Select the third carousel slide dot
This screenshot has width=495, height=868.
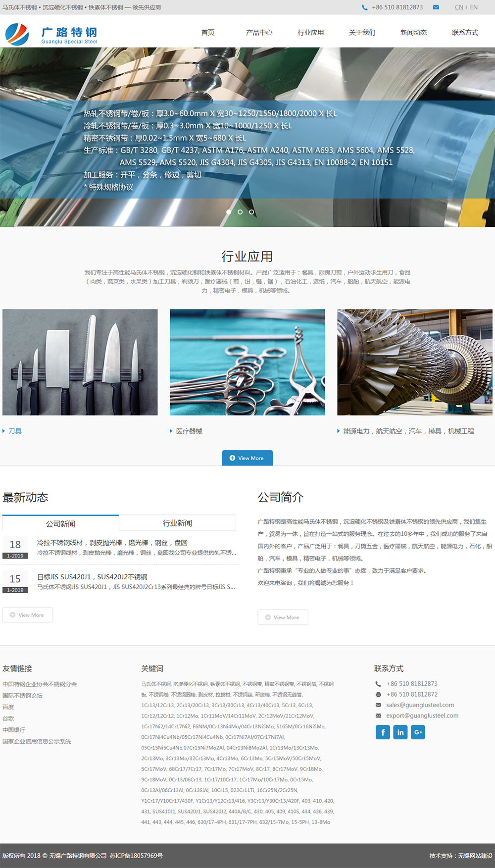(251, 212)
